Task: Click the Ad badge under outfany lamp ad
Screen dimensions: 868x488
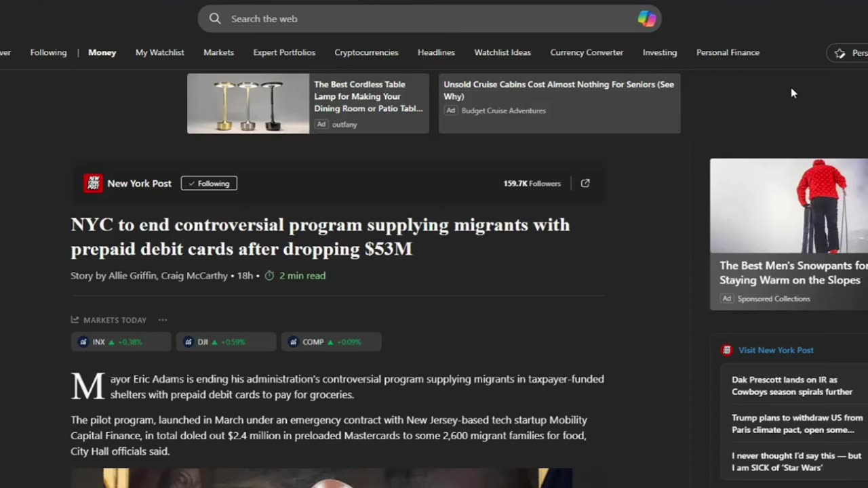Action: [321, 124]
